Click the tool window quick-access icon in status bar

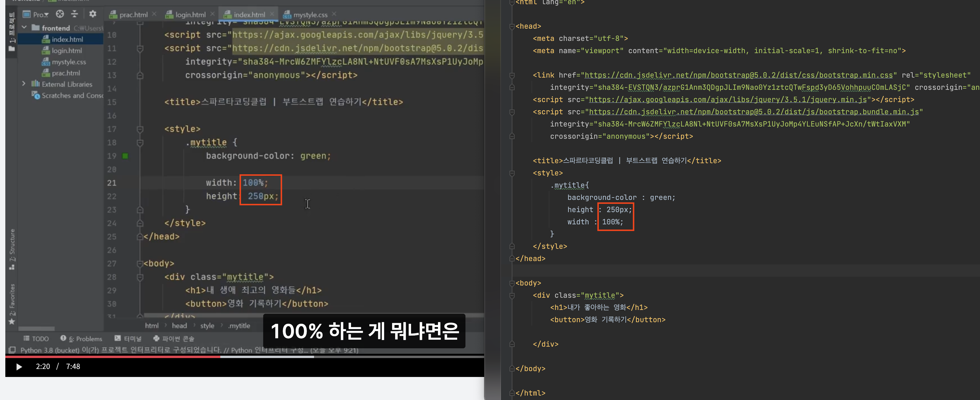pyautogui.click(x=12, y=350)
